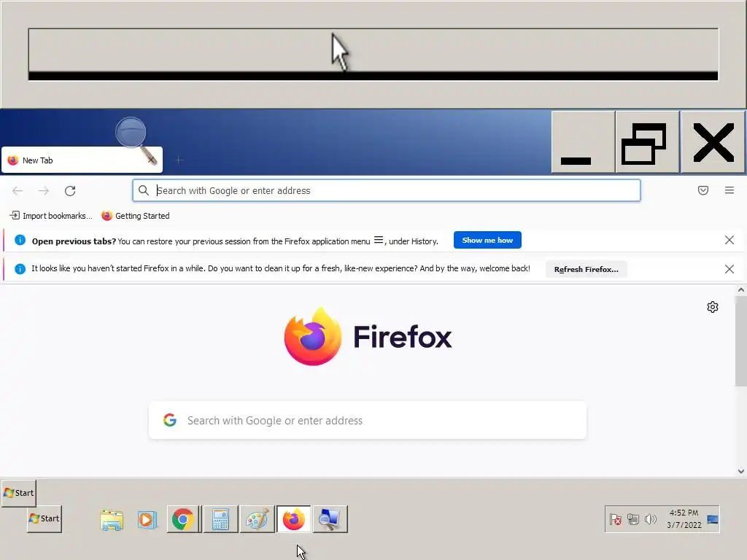The height and width of the screenshot is (560, 747).
Task: Click info icon beside haven't started Firefox message
Action: [x=20, y=269]
